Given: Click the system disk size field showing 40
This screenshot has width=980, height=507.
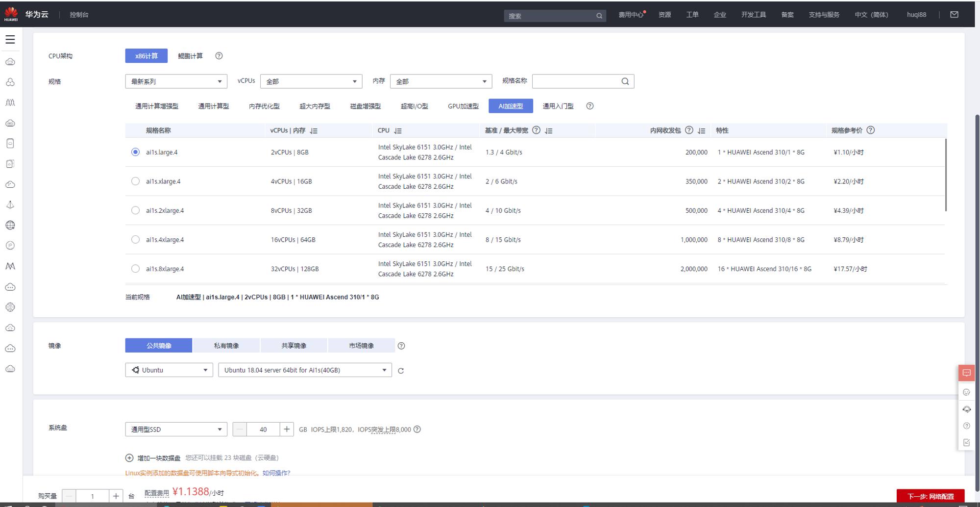Looking at the screenshot, I should click(263, 430).
